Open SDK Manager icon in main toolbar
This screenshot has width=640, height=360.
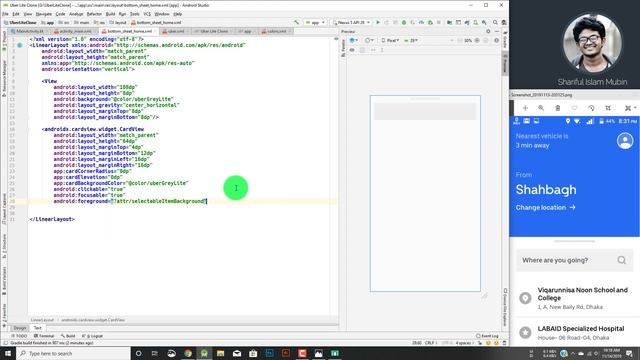tap(484, 22)
